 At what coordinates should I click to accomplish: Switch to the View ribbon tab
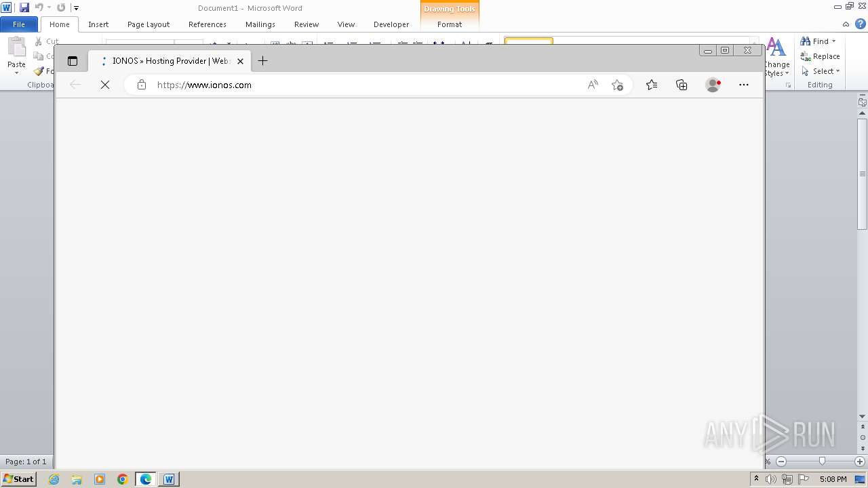point(346,24)
